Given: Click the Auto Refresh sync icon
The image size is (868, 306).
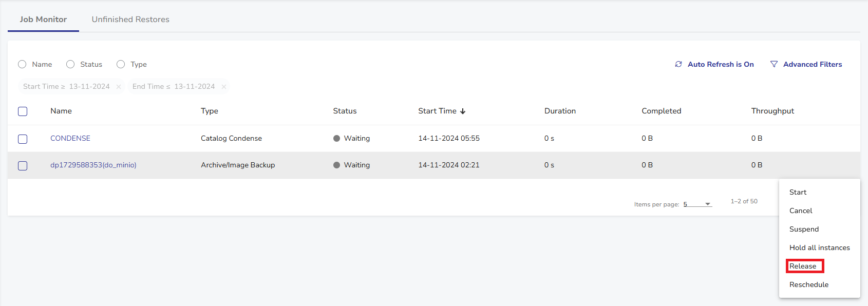Looking at the screenshot, I should tap(678, 64).
